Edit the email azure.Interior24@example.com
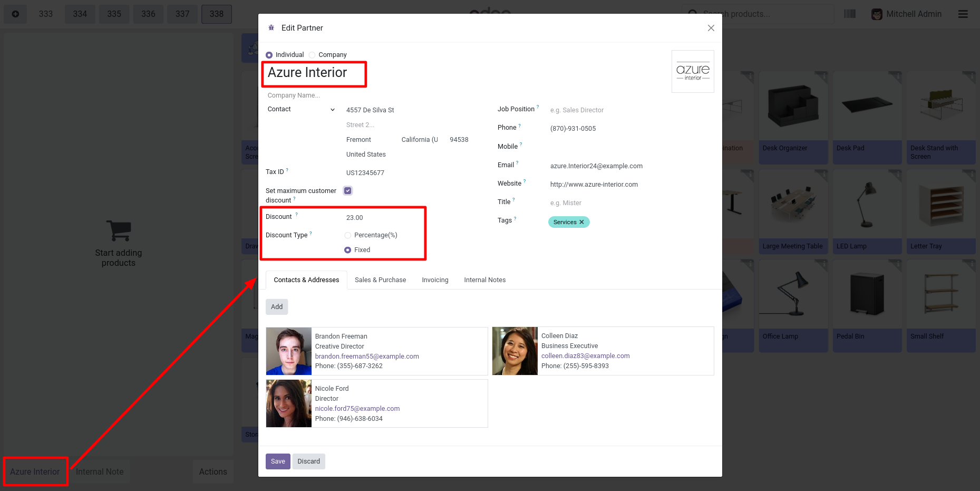Screen dimensions: 980x491 631,166
